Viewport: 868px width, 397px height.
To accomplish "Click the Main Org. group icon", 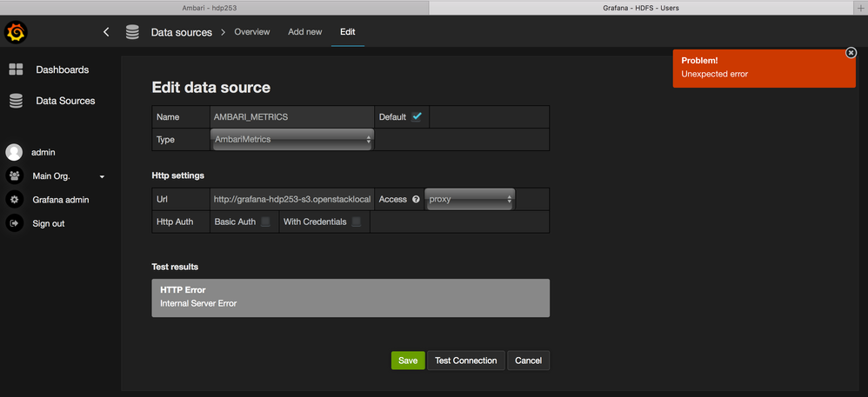I will (14, 175).
